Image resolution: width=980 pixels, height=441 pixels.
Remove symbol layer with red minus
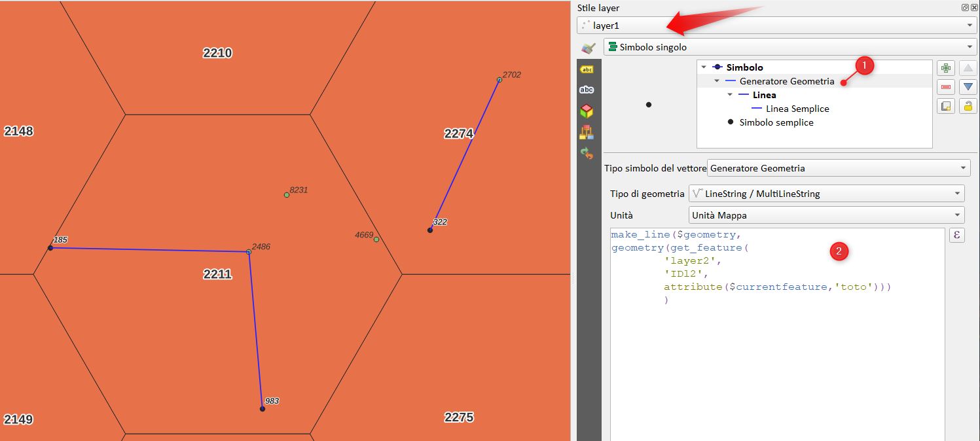click(945, 87)
